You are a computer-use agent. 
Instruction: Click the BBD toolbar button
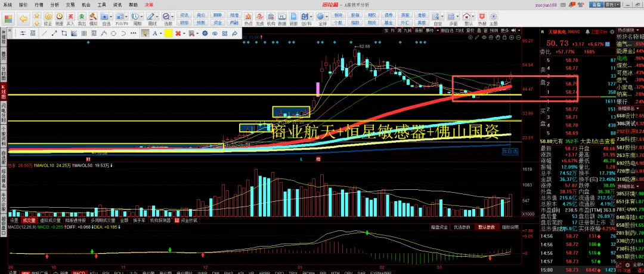[x=218, y=16]
